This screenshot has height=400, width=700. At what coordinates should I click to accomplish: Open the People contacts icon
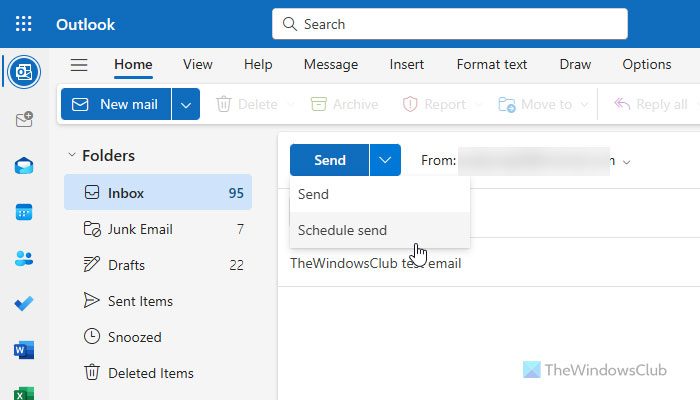click(x=24, y=258)
